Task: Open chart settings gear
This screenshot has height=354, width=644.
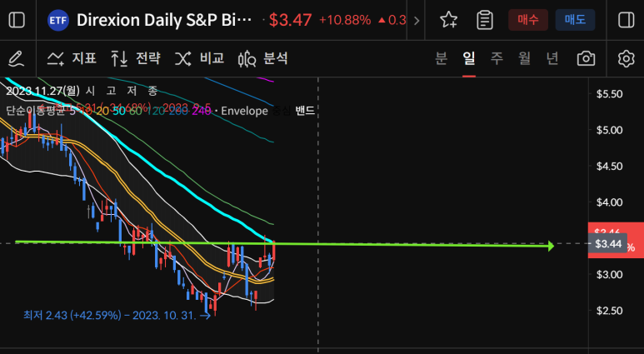Action: tap(626, 59)
